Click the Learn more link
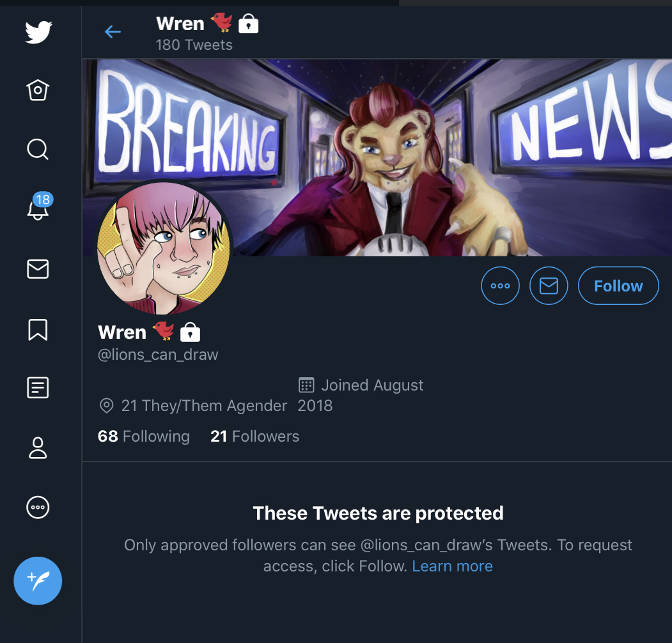Viewport: 672px width, 643px height. [452, 566]
